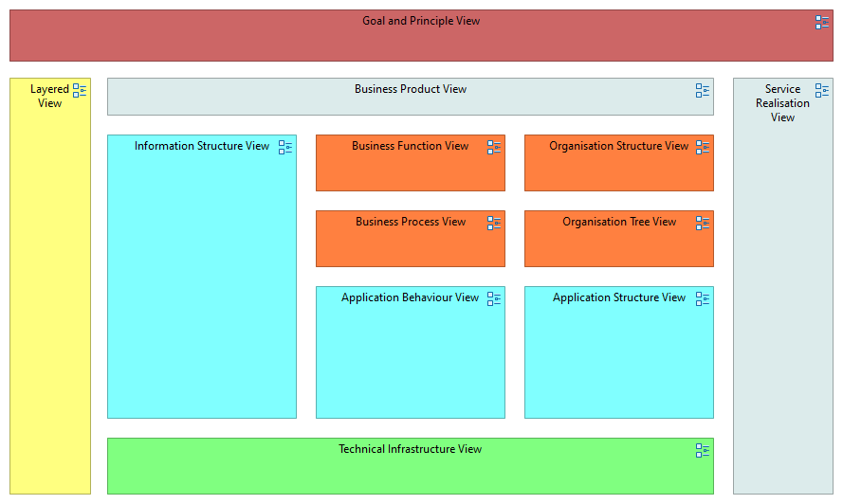Screen dimensions: 843x504
Task: Open the Technical Infrastructure View diagram icon
Action: (x=703, y=451)
